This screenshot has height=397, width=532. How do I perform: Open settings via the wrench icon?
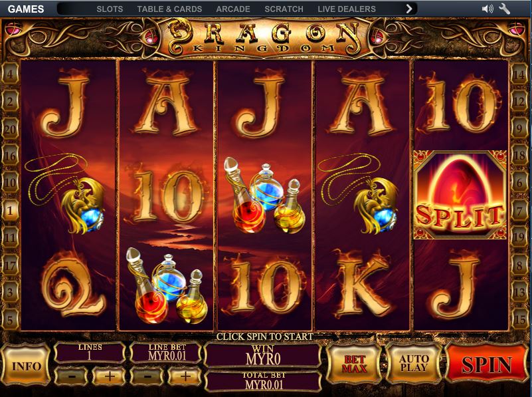pyautogui.click(x=505, y=9)
